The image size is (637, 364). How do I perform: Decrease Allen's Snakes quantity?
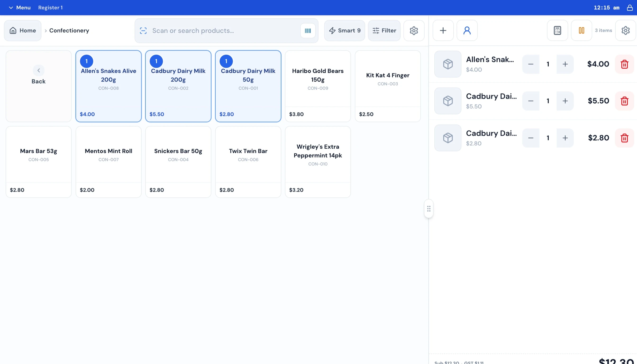(x=531, y=64)
